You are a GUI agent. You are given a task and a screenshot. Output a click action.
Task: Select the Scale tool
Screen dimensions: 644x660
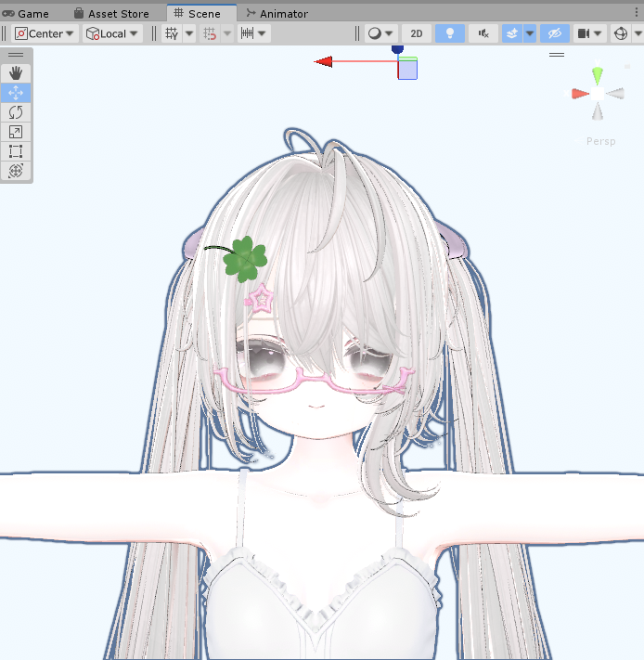tap(16, 132)
